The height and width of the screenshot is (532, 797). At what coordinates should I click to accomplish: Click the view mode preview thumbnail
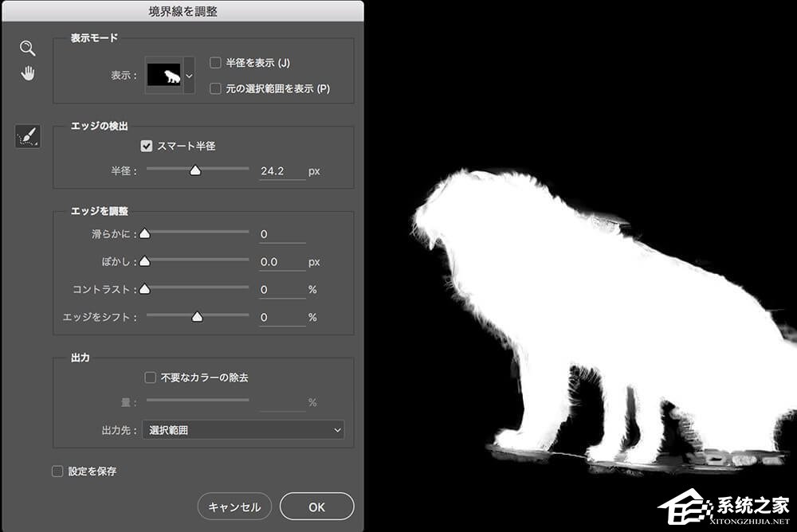click(x=165, y=76)
